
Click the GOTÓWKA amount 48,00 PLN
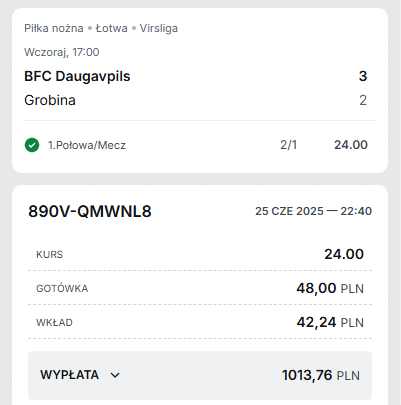point(330,288)
